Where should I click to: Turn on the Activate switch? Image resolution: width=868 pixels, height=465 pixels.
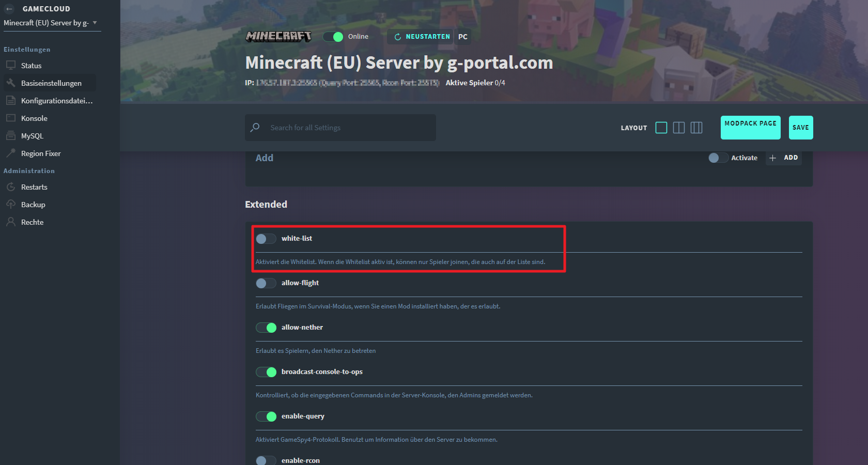pyautogui.click(x=718, y=158)
